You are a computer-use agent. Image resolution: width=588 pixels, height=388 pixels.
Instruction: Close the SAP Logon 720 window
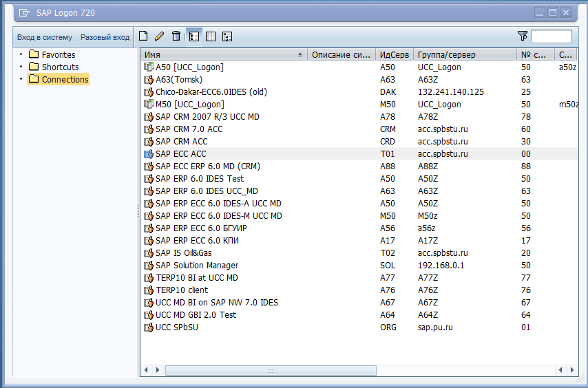pyautogui.click(x=566, y=12)
